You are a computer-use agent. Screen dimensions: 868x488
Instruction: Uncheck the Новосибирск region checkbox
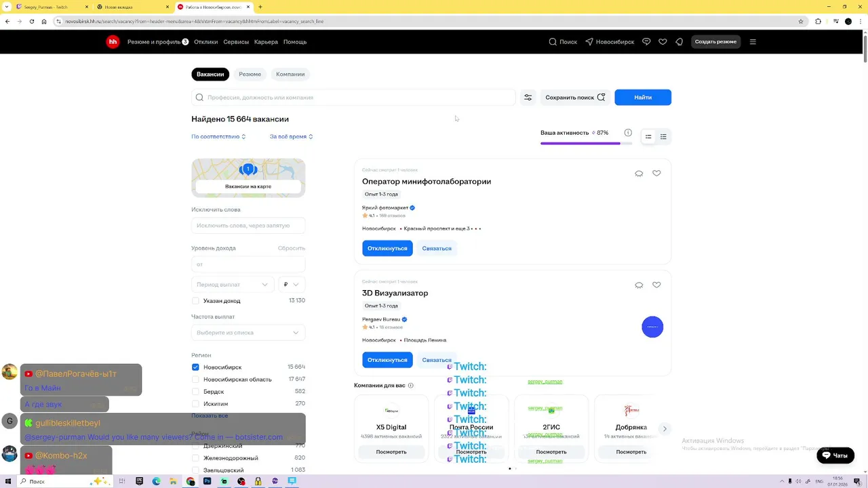coord(195,367)
